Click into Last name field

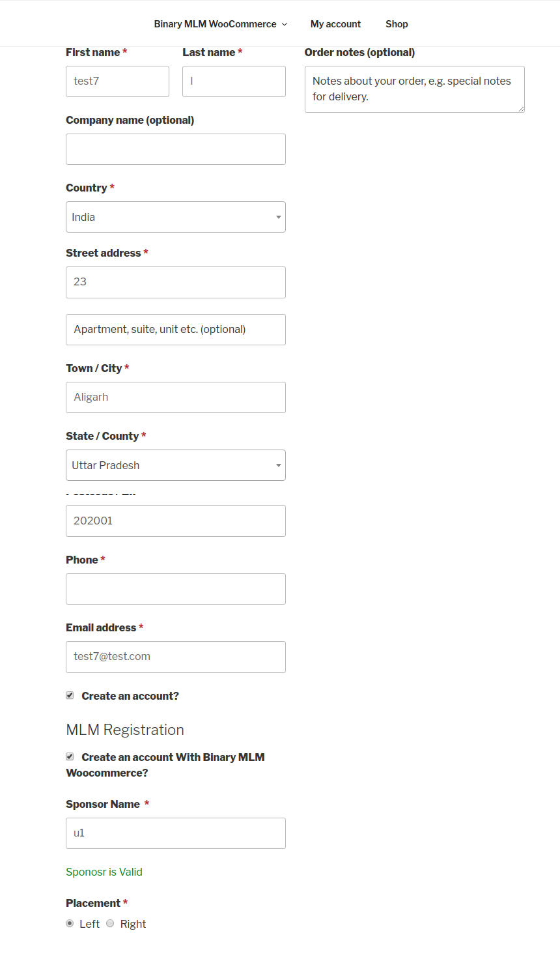234,81
